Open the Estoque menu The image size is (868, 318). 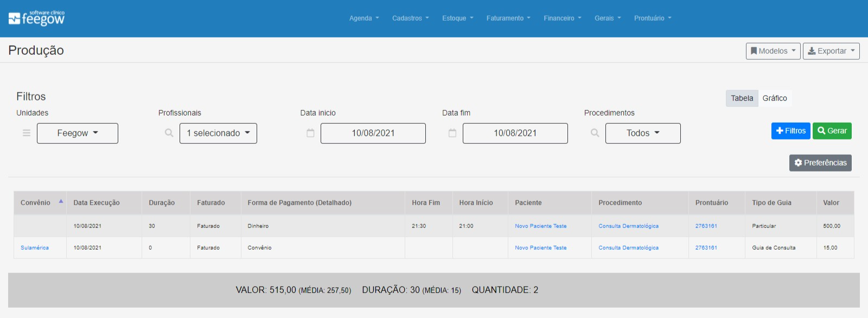[x=458, y=18]
